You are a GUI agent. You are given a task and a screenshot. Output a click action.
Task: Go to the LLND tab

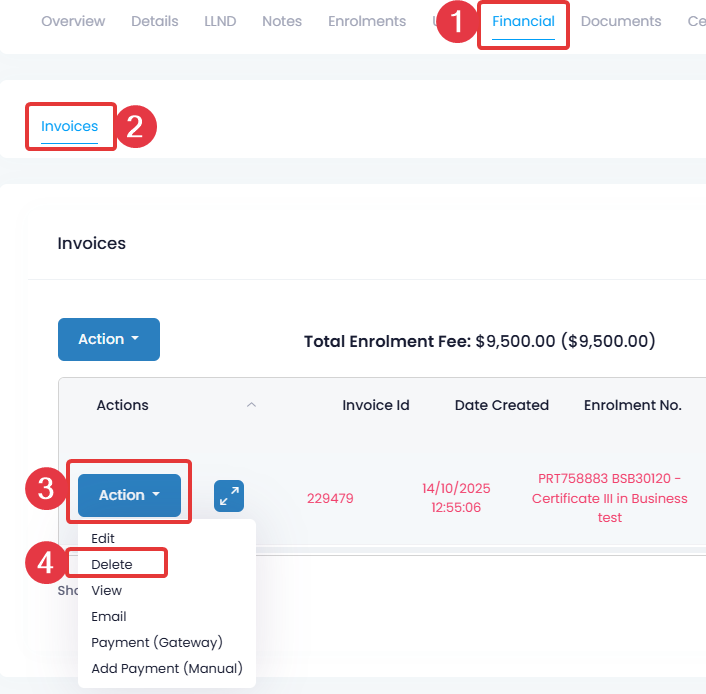220,21
